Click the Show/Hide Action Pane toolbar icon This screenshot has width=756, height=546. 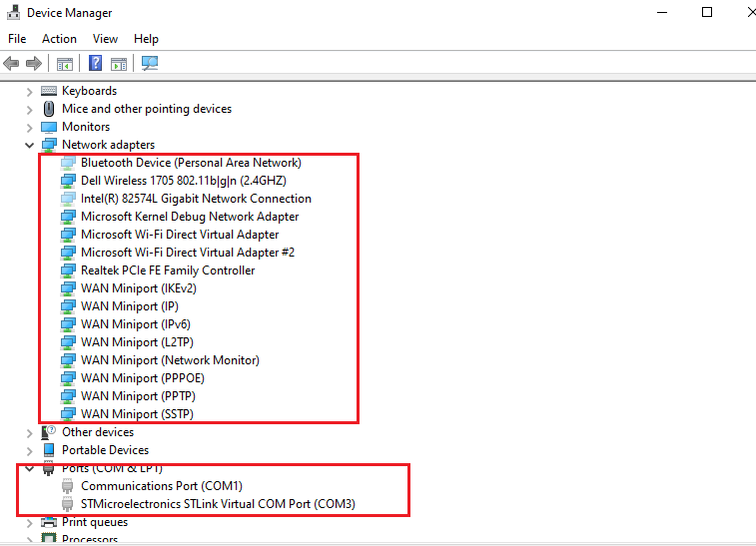pyautogui.click(x=119, y=64)
